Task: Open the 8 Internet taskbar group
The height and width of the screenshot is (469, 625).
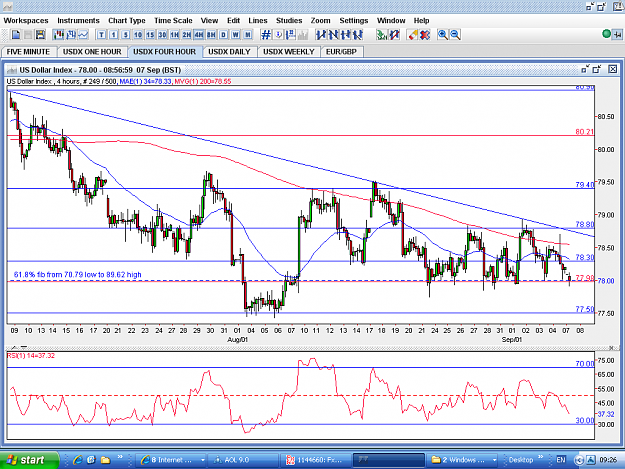Action: point(172,460)
